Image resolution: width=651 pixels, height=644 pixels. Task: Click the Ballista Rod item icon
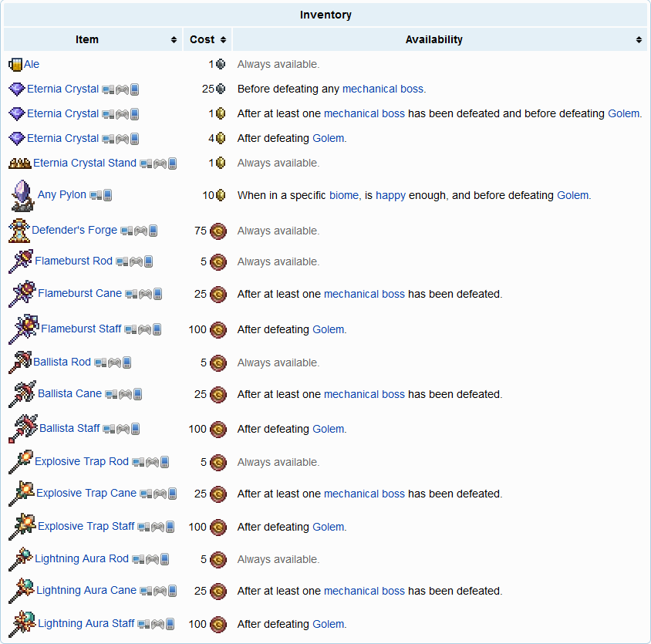click(20, 362)
